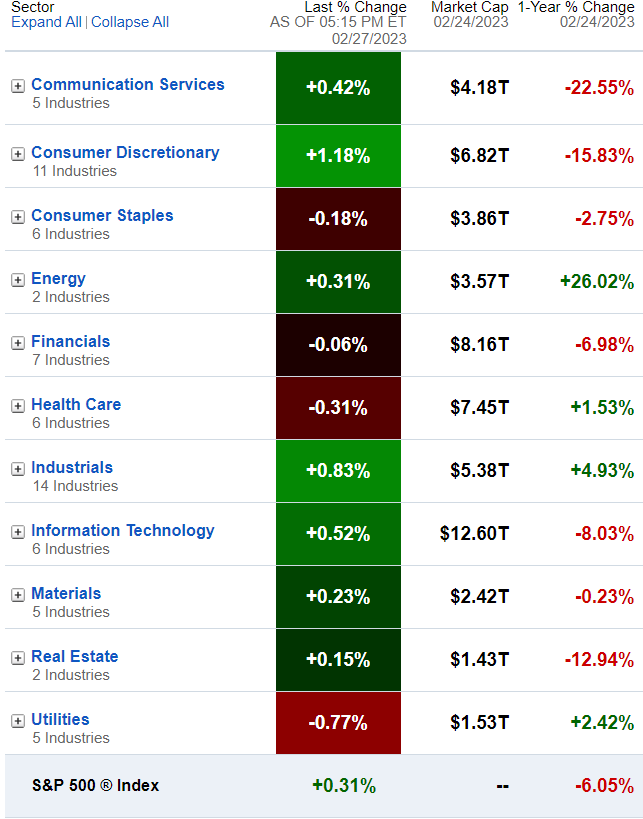643x819 pixels.
Task: Open Information Technology's plus expander icon
Action: pos(17,532)
